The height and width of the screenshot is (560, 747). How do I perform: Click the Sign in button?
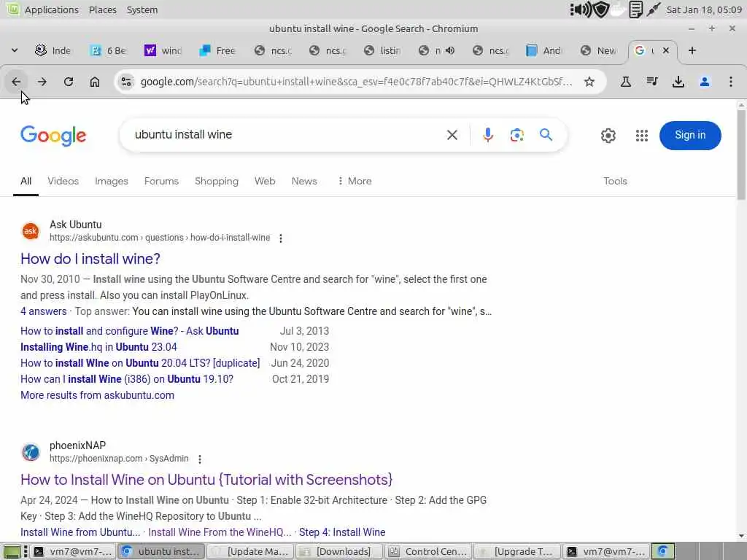pos(690,135)
